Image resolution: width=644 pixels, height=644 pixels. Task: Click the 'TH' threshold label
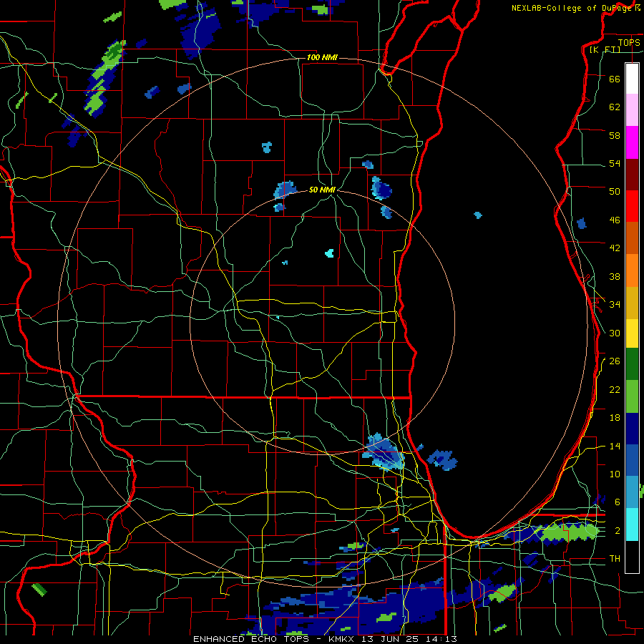click(615, 559)
